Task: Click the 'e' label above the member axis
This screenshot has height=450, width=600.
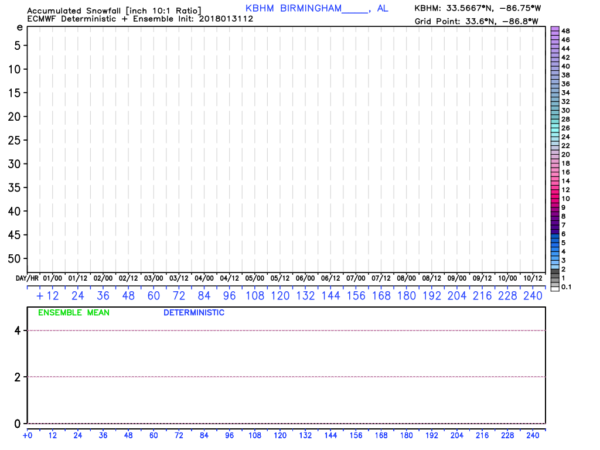Action: [20, 28]
